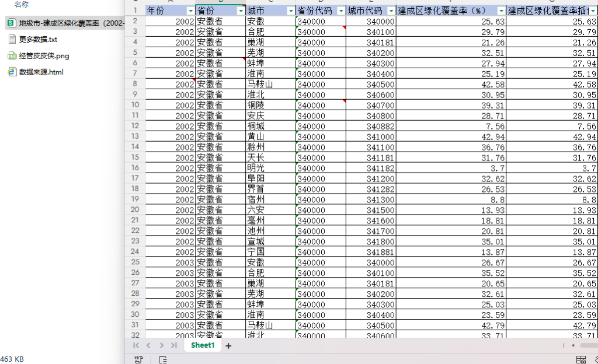Select city code cell 341881

pos(371,251)
